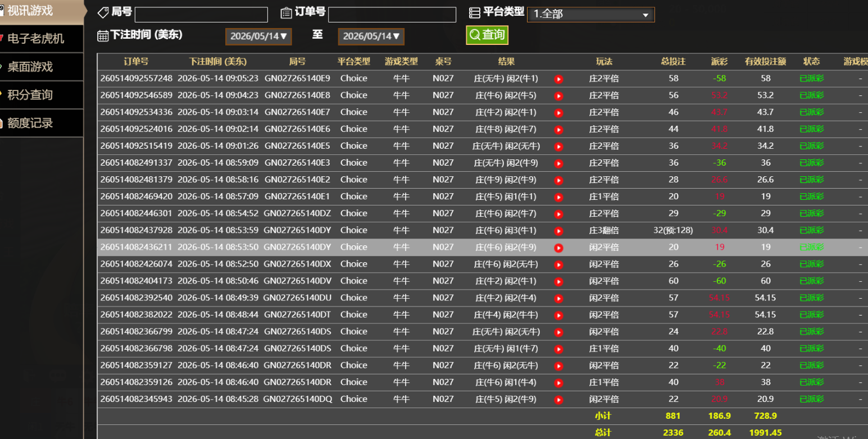Open the 桌面游戏 menu item
This screenshot has height=439, width=868.
(40, 67)
